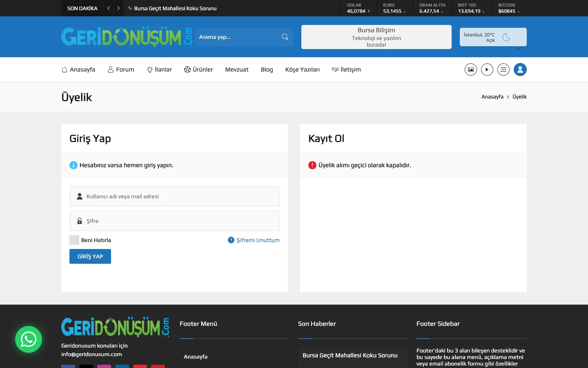Click the Ürünler menu icon
588x368 pixels.
[x=187, y=70]
